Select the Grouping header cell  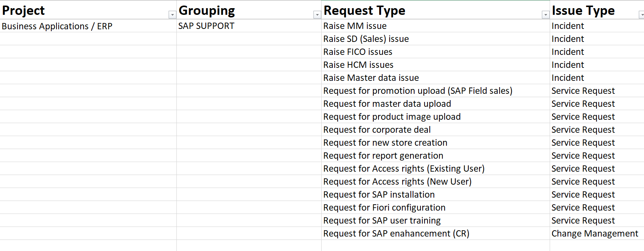(x=249, y=10)
